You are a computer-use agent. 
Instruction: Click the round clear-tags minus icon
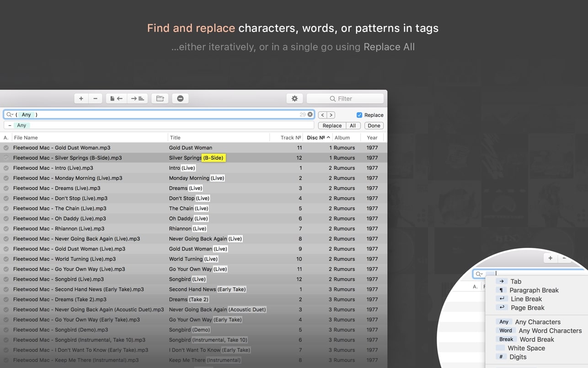[180, 98]
